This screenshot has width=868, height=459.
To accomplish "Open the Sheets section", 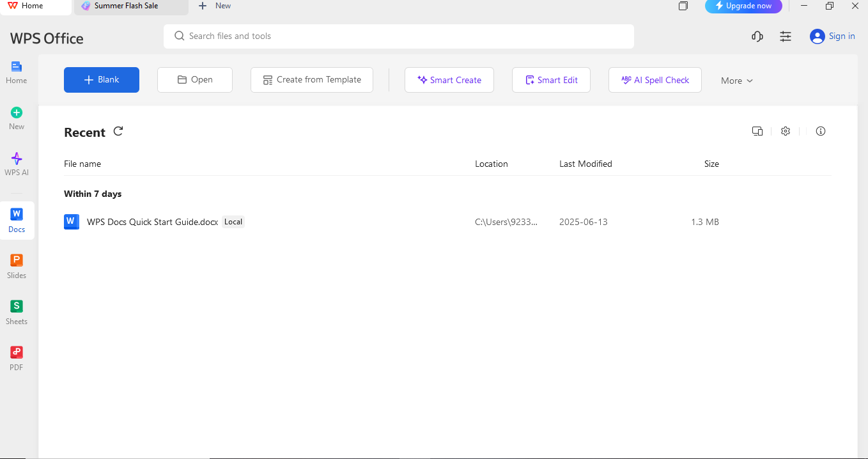I will click(x=16, y=311).
